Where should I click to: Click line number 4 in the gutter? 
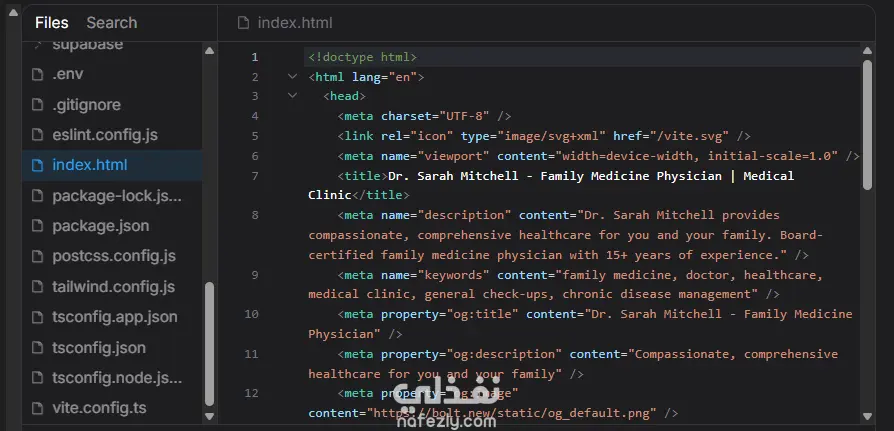[x=254, y=116]
